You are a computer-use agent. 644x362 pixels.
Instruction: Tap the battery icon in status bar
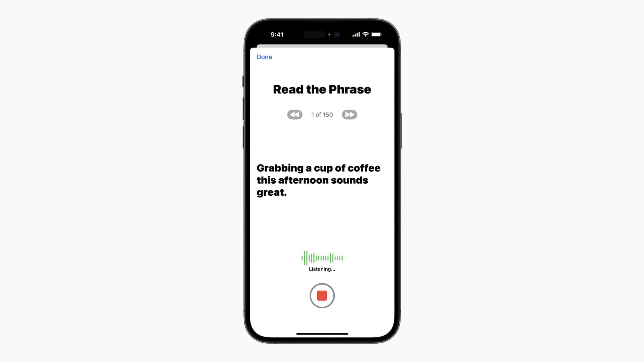(376, 35)
